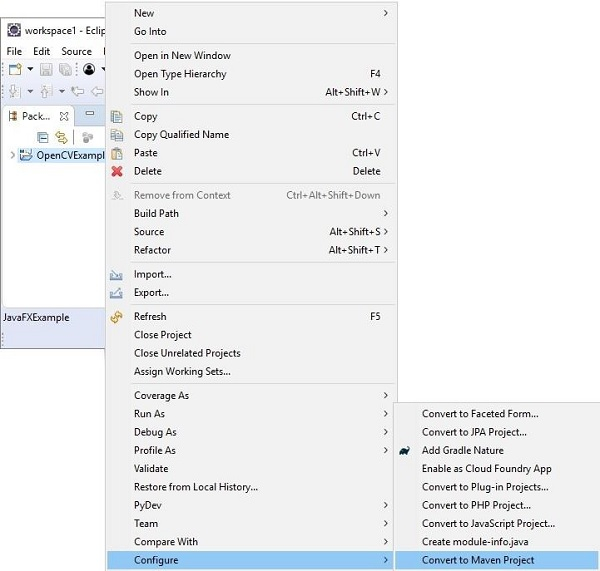Click the Save toolbar icon
Image resolution: width=600 pixels, height=571 pixels.
pos(47,70)
